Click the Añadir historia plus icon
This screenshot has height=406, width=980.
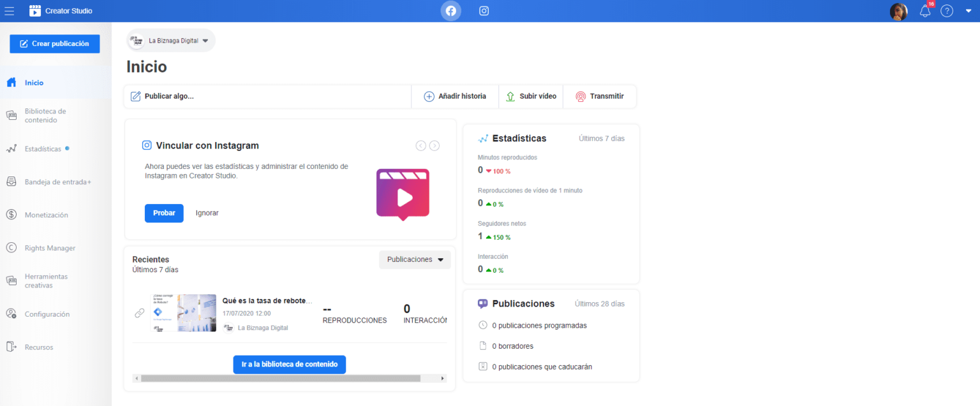428,96
